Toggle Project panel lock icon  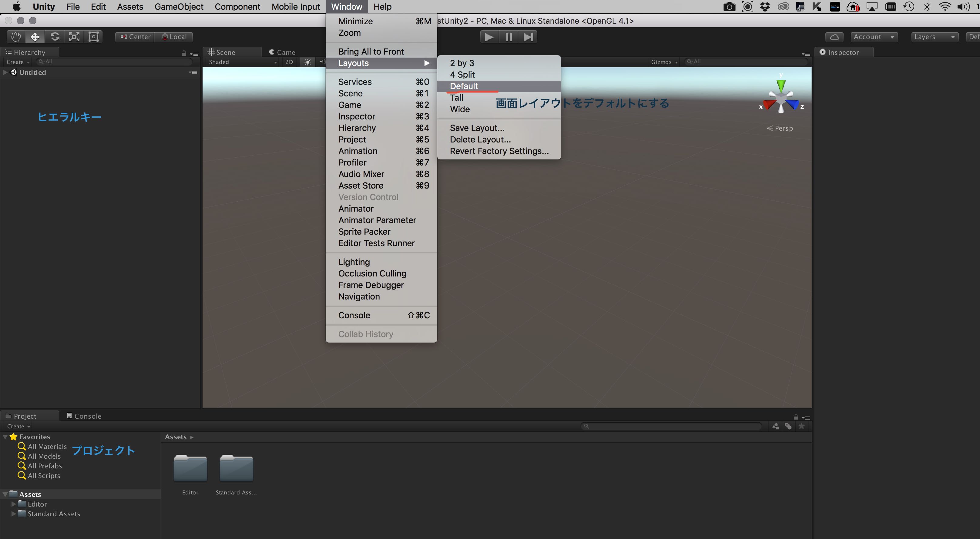(x=796, y=417)
